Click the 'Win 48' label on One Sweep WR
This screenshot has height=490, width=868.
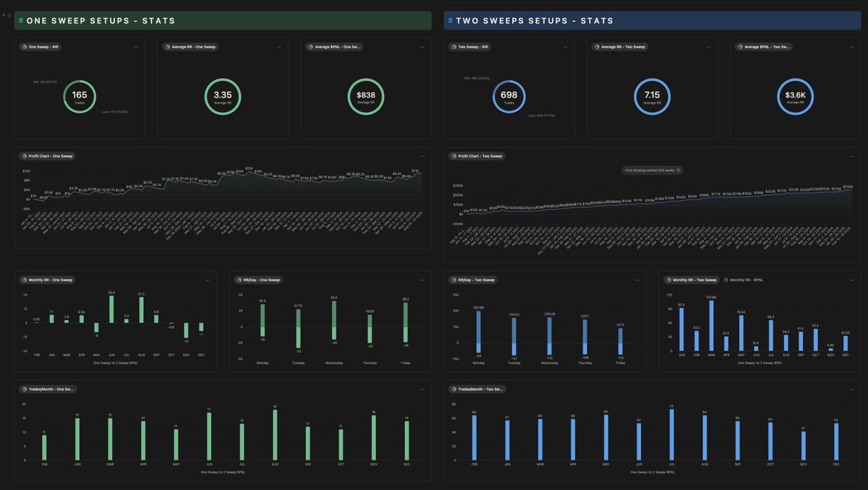click(45, 82)
